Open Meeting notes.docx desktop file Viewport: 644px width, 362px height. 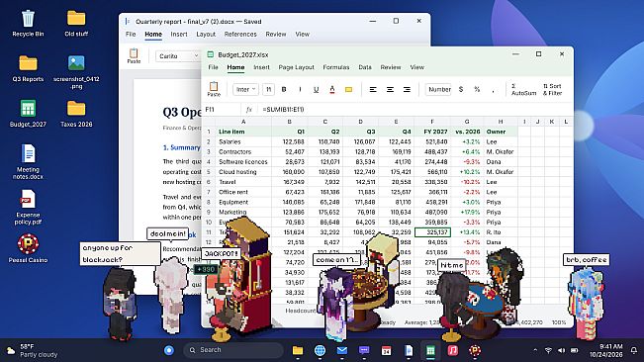(28, 161)
